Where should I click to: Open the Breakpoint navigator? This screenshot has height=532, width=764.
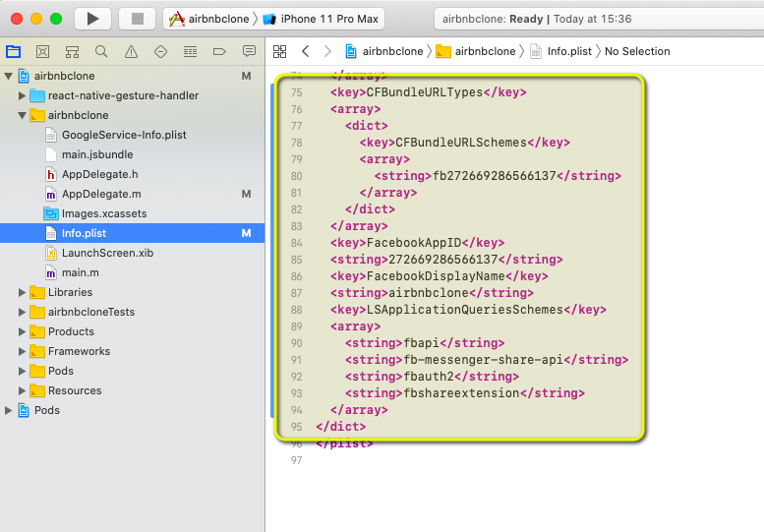click(x=219, y=51)
